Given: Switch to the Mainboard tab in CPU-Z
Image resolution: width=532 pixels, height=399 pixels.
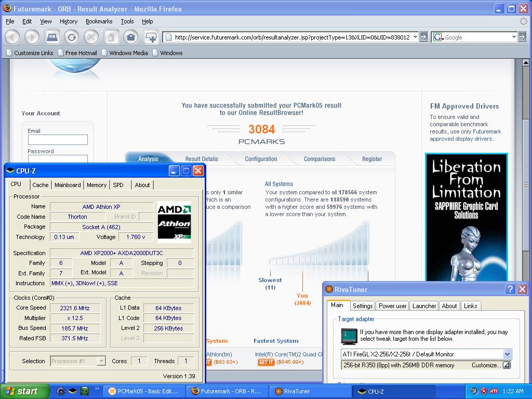Looking at the screenshot, I should (68, 185).
